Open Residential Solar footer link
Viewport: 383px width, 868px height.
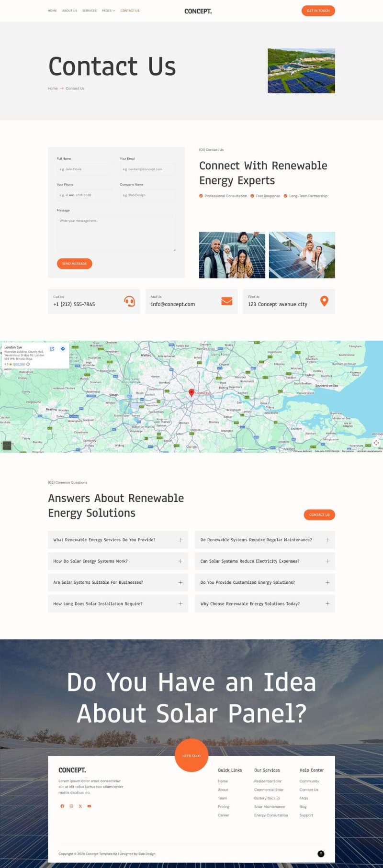pyautogui.click(x=268, y=781)
